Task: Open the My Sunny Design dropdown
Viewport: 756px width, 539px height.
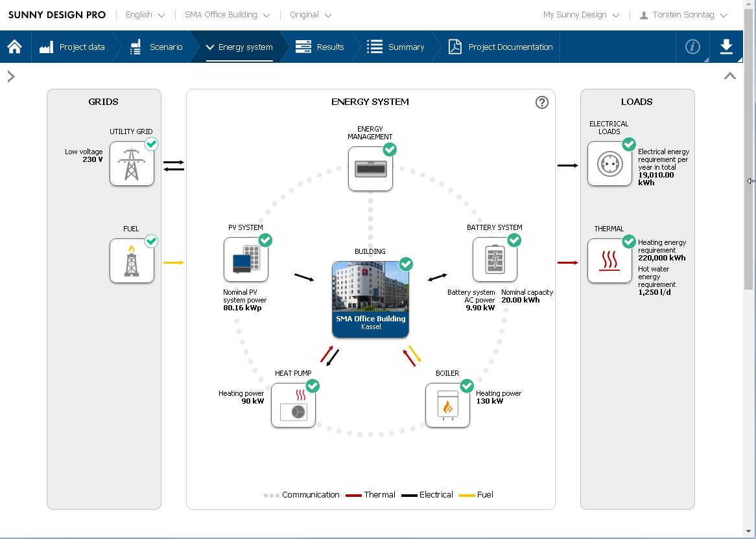Action: tap(581, 15)
